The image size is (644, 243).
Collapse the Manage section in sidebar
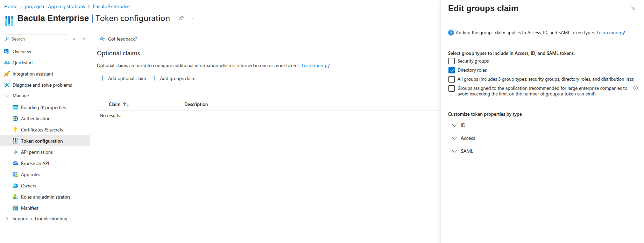(x=7, y=95)
